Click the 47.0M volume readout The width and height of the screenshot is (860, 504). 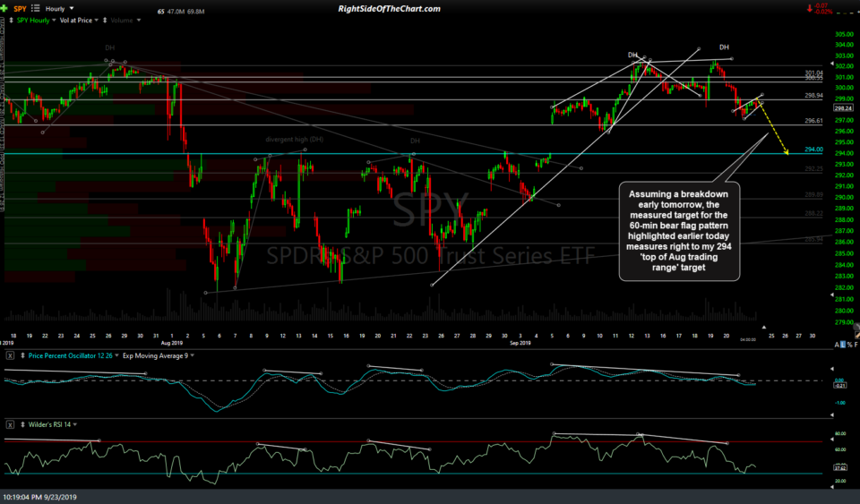click(176, 11)
